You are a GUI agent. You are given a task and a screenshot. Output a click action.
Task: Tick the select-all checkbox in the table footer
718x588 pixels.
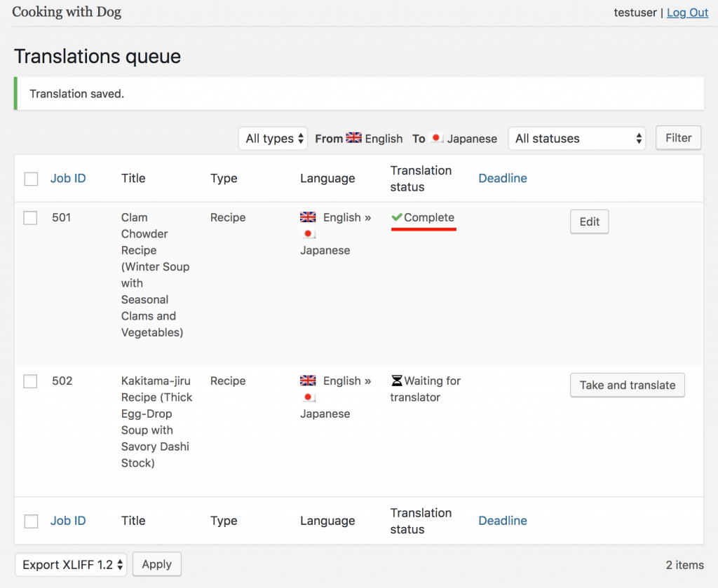pos(31,521)
